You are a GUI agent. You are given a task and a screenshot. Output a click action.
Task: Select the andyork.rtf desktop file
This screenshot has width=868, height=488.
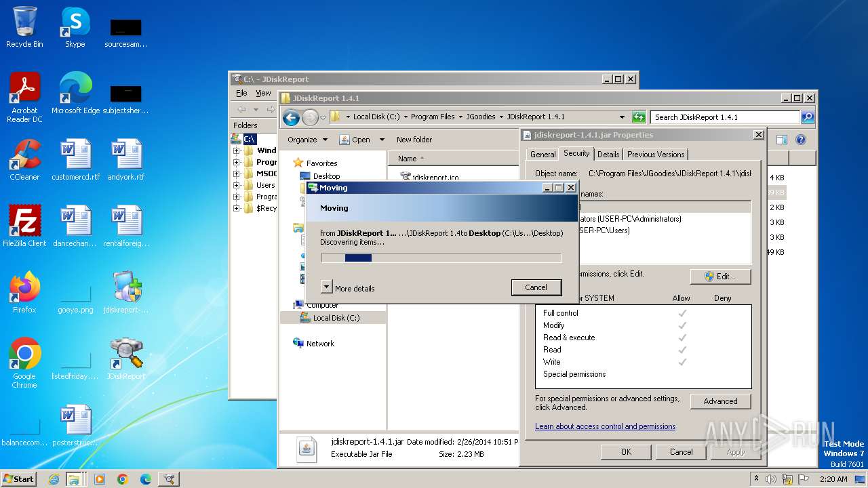pyautogui.click(x=126, y=160)
